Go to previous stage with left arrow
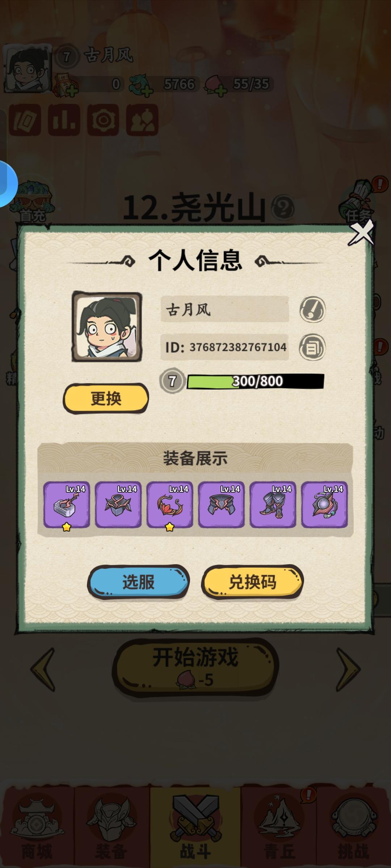 pyautogui.click(x=43, y=669)
